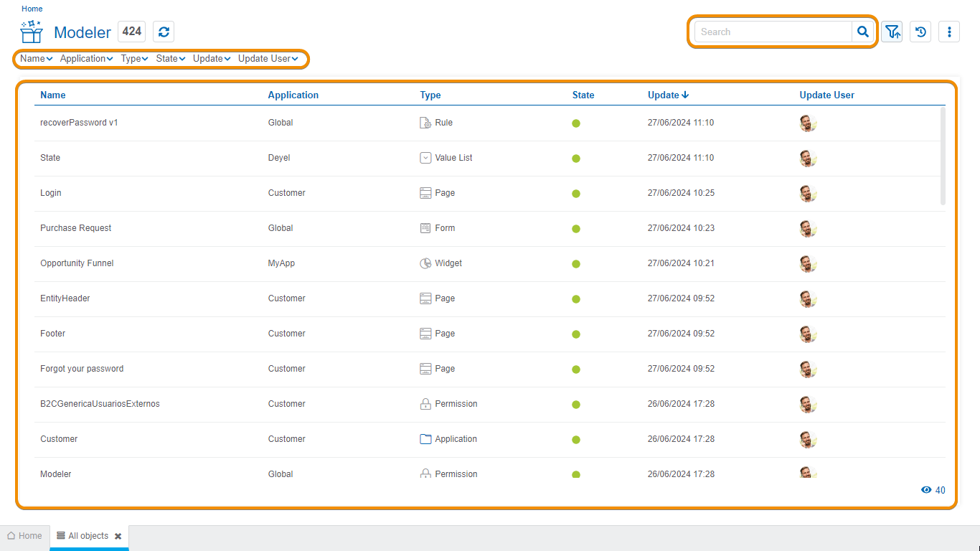Click the eye icon showing 40
The width and height of the screenshot is (980, 551).
(926, 490)
